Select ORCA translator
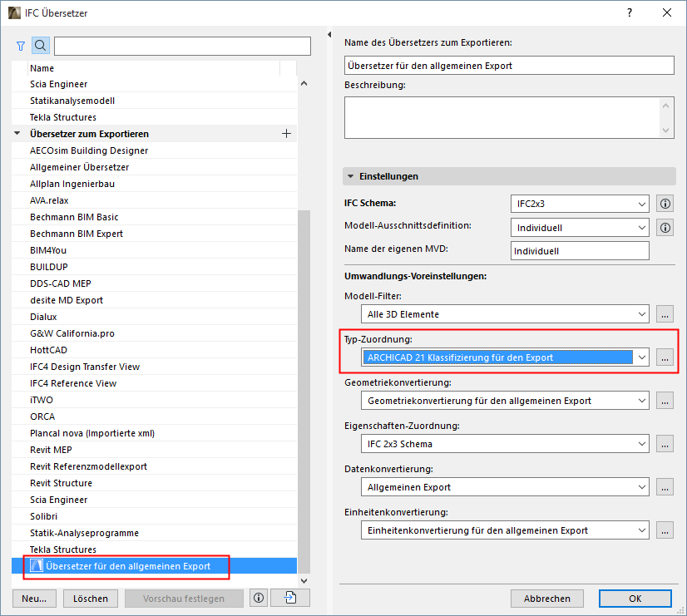Screen dimensions: 687x616 point(154,416)
